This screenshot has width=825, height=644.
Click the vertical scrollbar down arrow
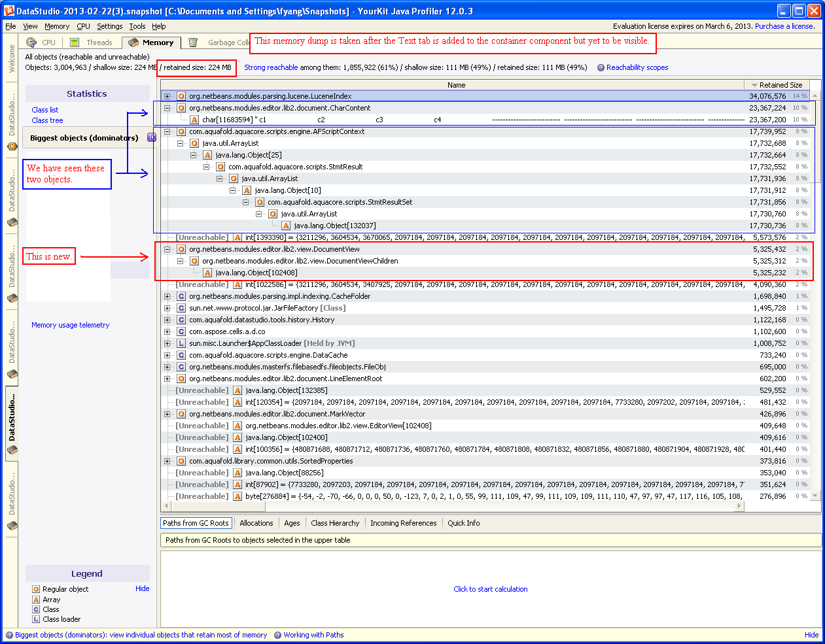[815, 496]
